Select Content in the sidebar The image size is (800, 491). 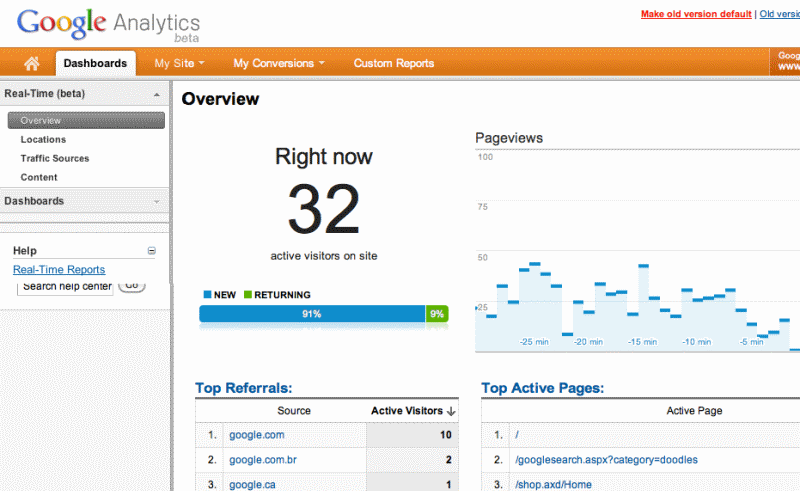(x=39, y=177)
